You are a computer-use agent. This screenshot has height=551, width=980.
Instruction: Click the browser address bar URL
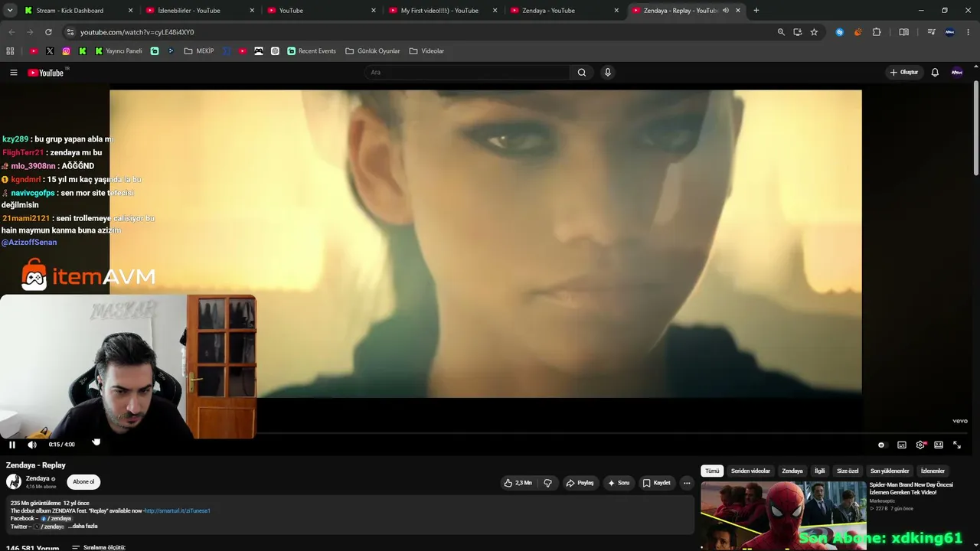137,32
